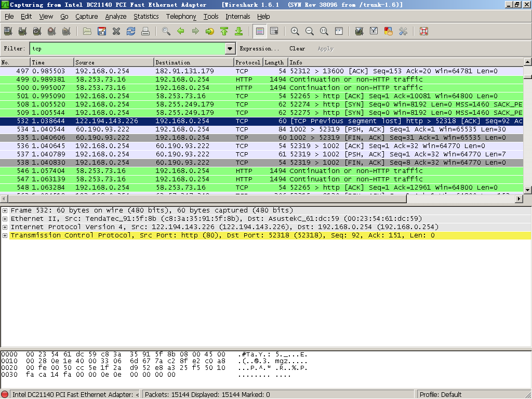Jump to the first packet
532x399 pixels.
(224, 32)
